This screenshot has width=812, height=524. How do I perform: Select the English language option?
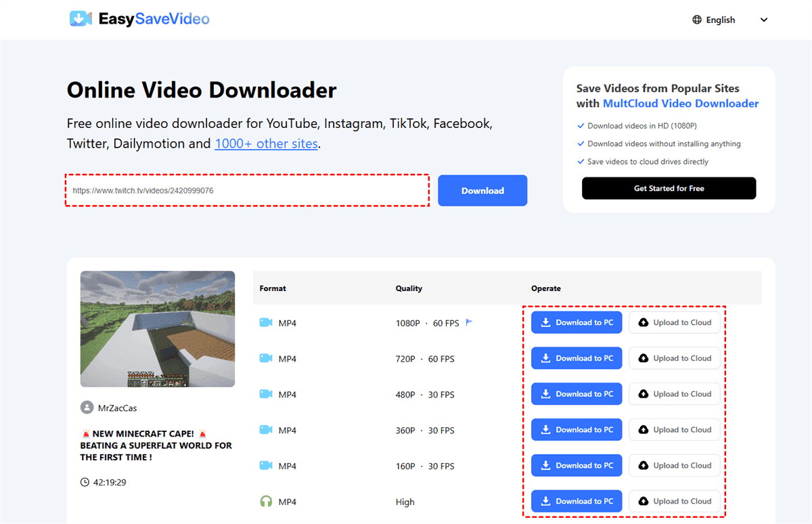click(721, 20)
